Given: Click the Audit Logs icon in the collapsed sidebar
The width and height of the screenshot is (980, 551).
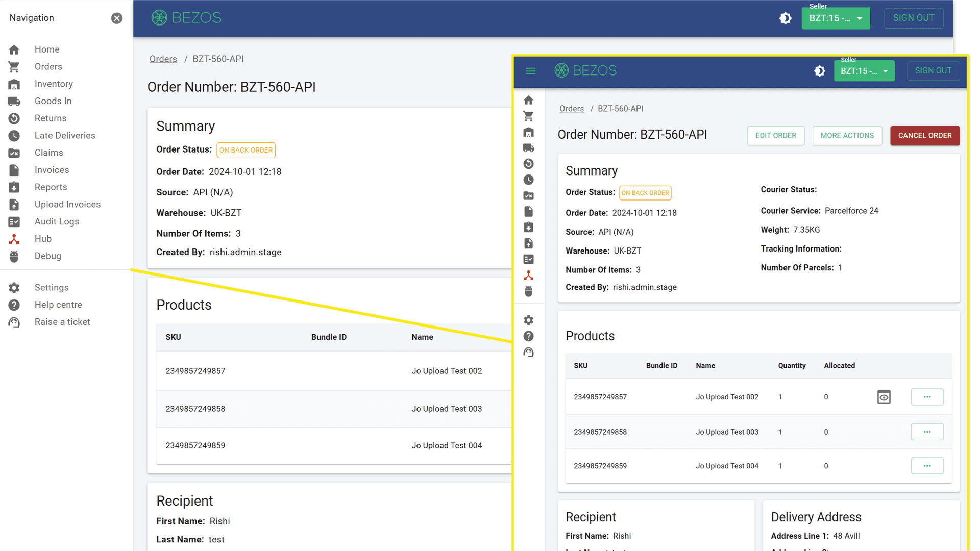Looking at the screenshot, I should click(x=529, y=260).
